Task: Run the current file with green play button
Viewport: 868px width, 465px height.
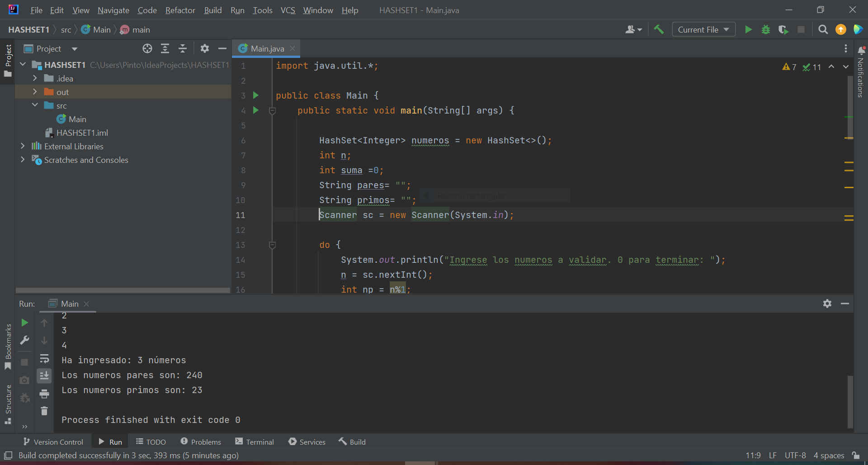Action: click(748, 30)
